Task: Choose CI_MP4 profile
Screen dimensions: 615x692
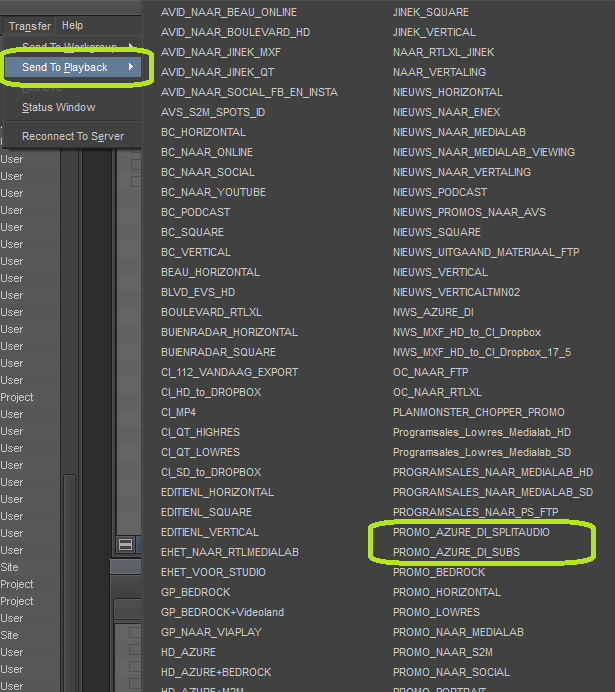Action: pos(179,412)
